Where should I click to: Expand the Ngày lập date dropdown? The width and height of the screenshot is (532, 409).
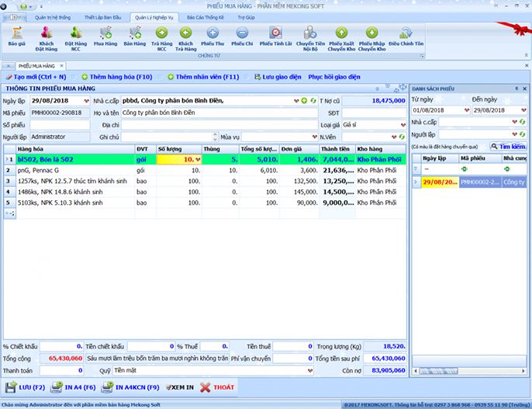click(85, 101)
